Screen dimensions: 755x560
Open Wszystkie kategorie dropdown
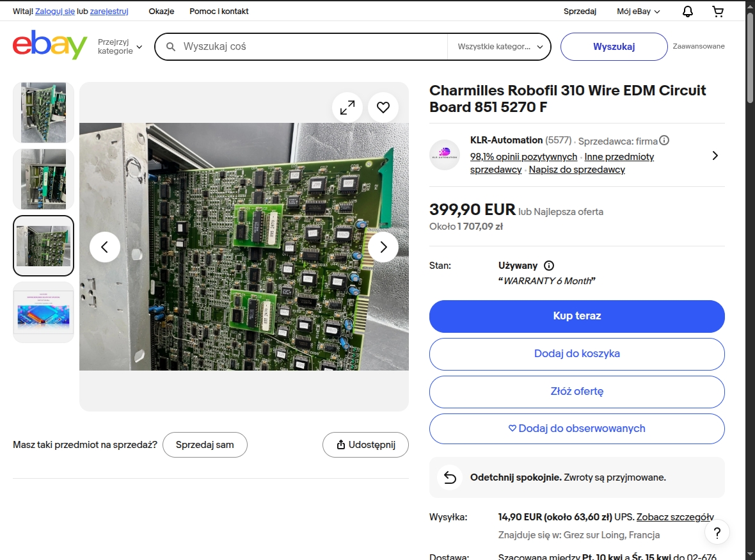point(500,47)
